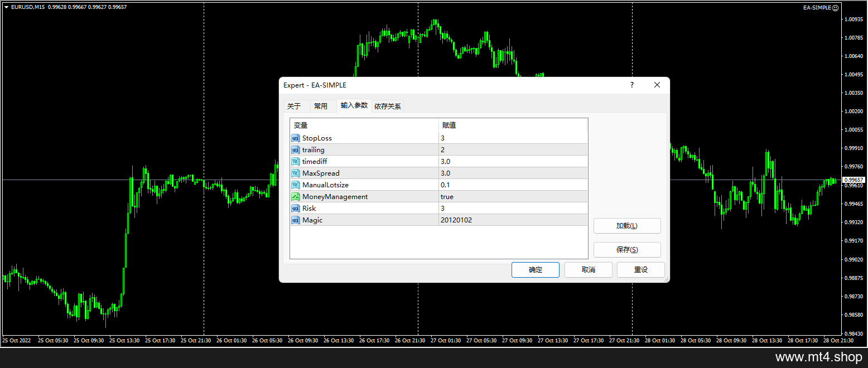Click the StopLoss integer variable icon

(295, 138)
